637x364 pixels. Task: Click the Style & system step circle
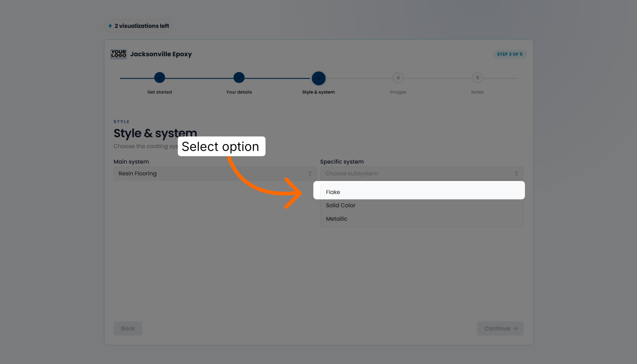pyautogui.click(x=319, y=78)
